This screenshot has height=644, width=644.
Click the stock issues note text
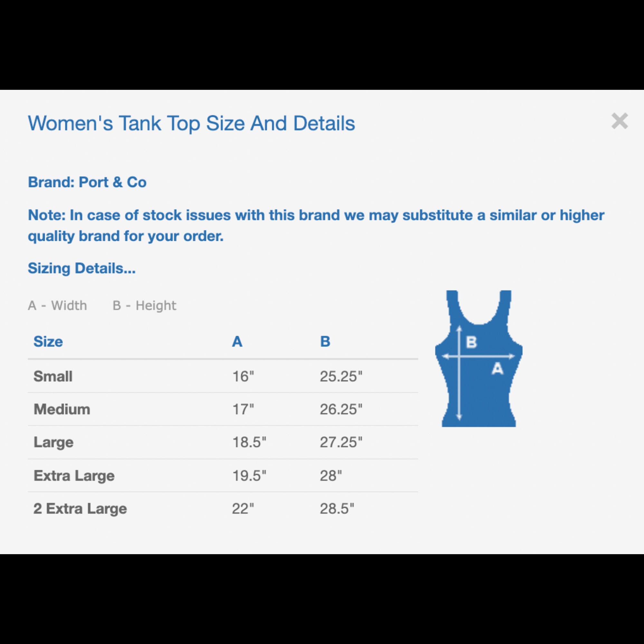(x=316, y=225)
